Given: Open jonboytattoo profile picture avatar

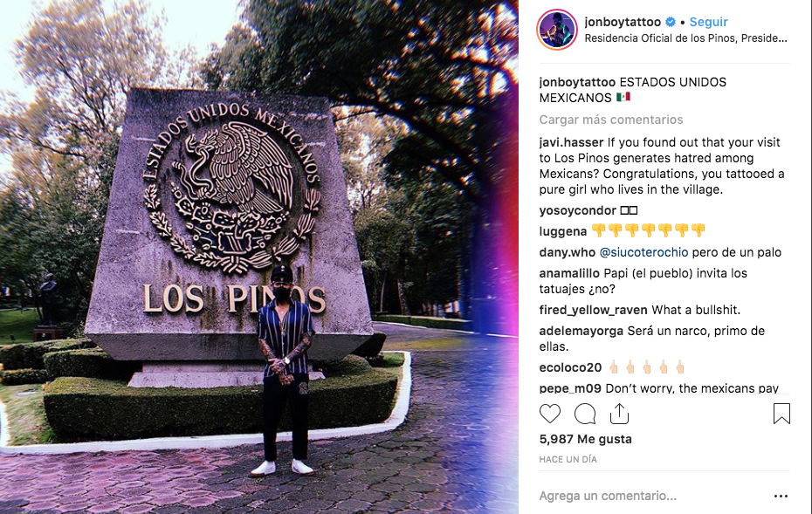Looking at the screenshot, I should click(x=557, y=30).
